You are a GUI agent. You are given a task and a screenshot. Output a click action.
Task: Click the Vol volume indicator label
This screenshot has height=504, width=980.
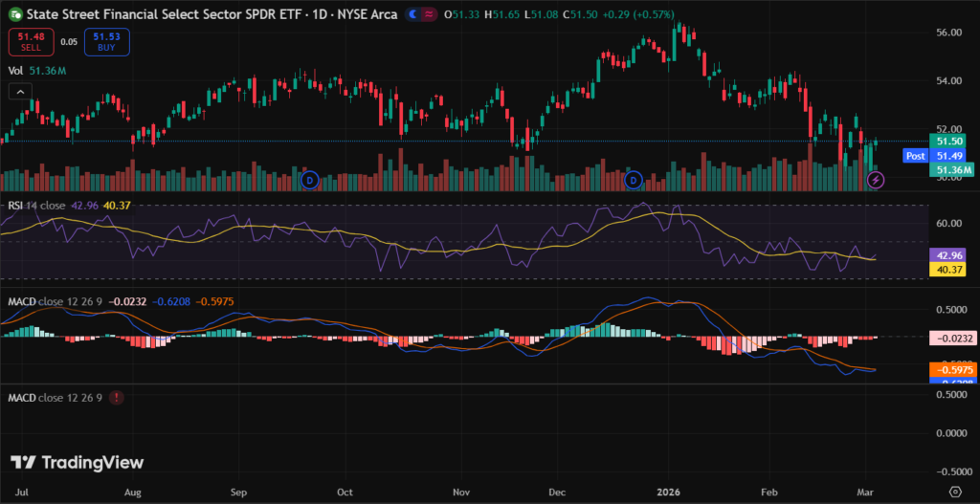(15, 70)
